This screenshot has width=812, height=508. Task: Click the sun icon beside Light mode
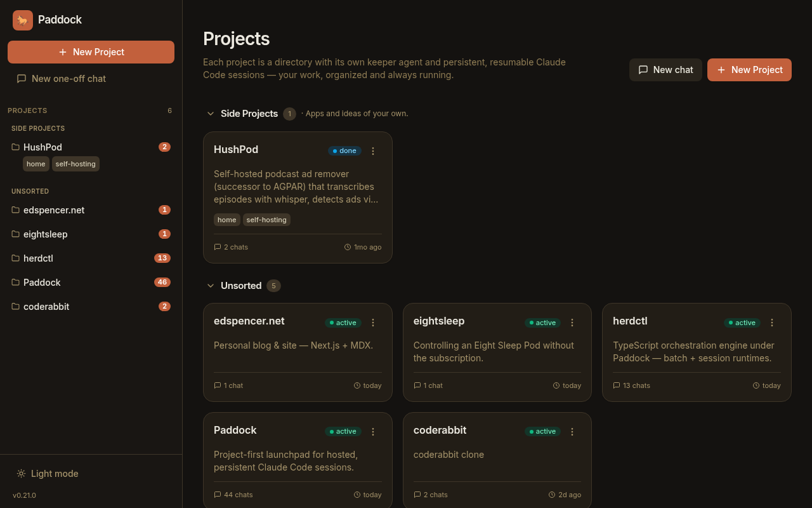click(x=21, y=474)
